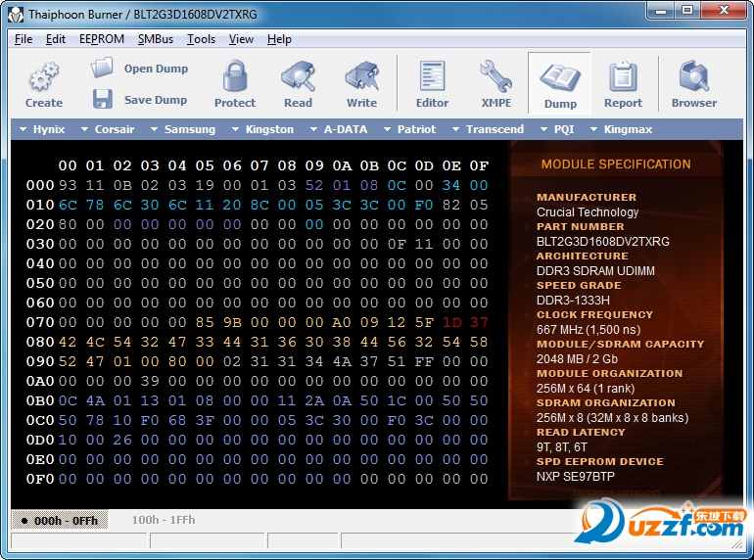The width and height of the screenshot is (754, 560).
Task: Select the 000h - 0FFh page tab
Action: (60, 521)
